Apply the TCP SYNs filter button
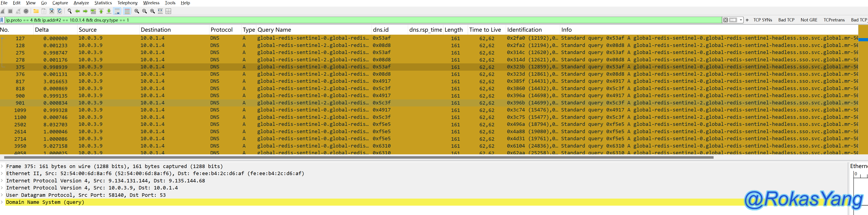This screenshot has height=215, width=868. (x=762, y=20)
